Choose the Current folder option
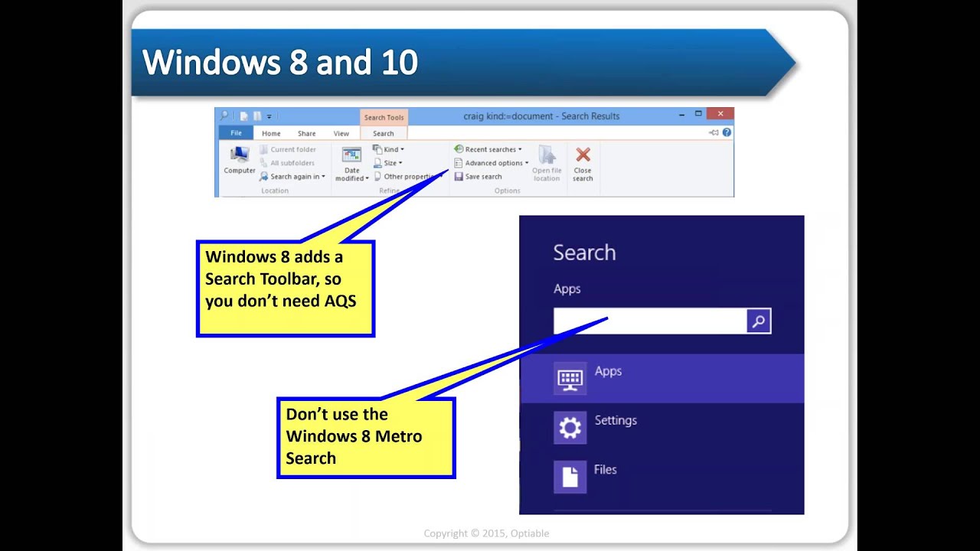This screenshot has width=980, height=551. [x=288, y=150]
